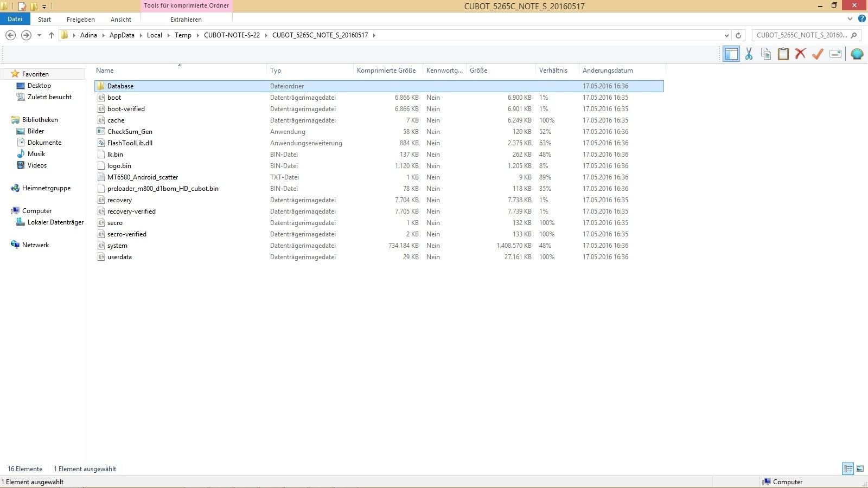This screenshot has width=868, height=488.
Task: Select Netzwerk in the navigation pane
Action: coord(35,245)
